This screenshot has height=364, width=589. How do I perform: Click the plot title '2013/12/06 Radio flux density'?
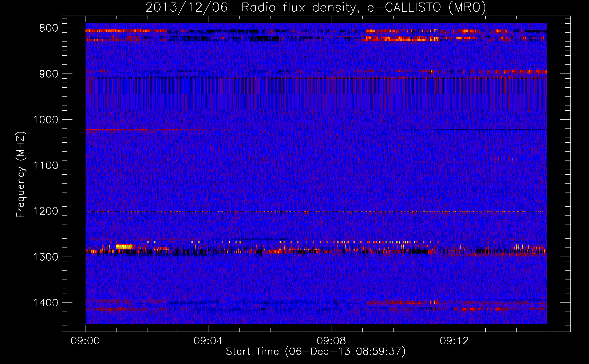[x=316, y=7]
